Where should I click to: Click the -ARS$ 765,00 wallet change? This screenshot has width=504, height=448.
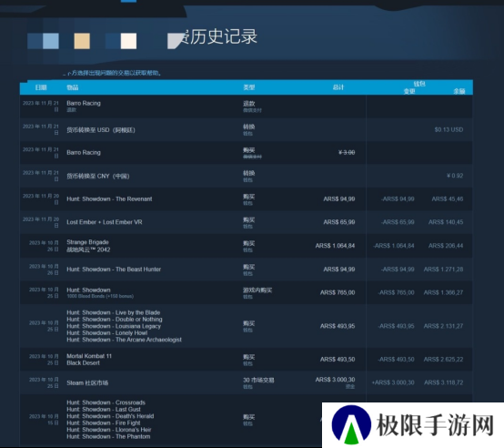pyautogui.click(x=396, y=292)
